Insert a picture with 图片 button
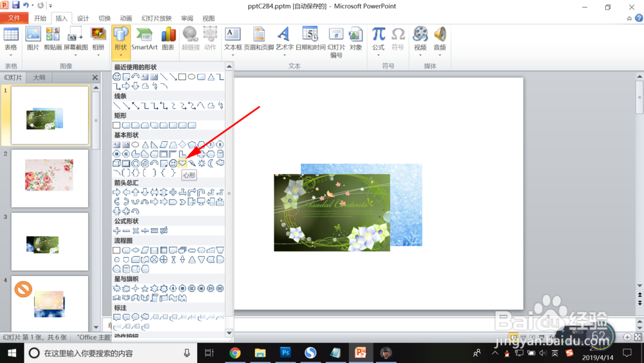The width and height of the screenshot is (644, 363). [x=33, y=39]
